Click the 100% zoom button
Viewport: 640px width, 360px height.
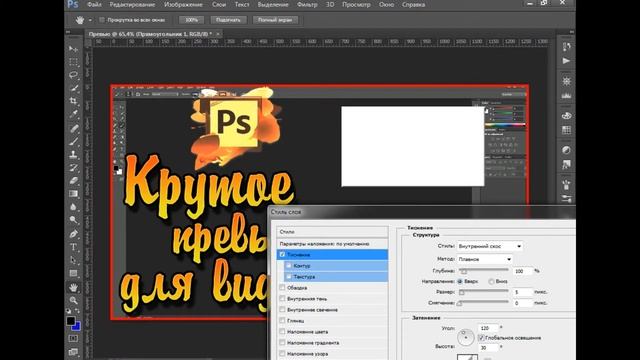tap(191, 20)
